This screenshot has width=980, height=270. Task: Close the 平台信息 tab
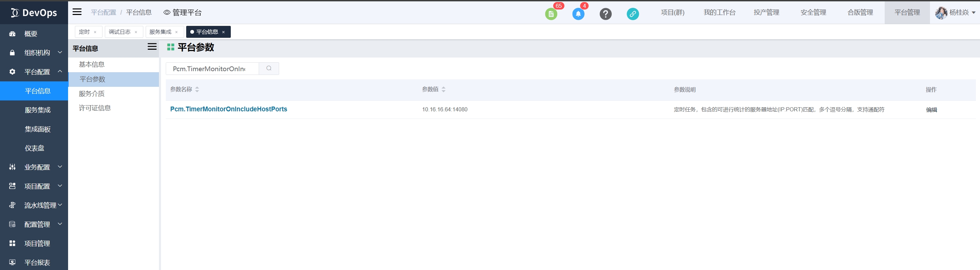click(x=223, y=32)
